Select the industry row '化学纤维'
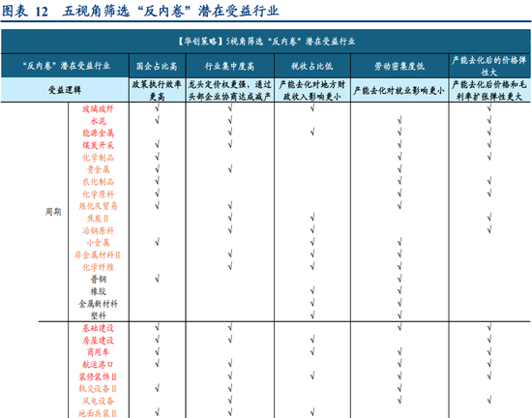 pos(98,267)
